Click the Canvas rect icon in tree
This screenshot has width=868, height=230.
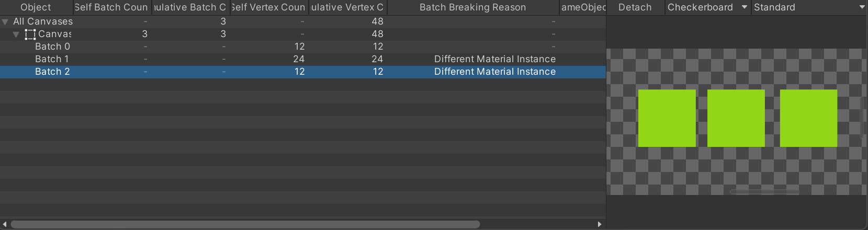click(x=30, y=34)
